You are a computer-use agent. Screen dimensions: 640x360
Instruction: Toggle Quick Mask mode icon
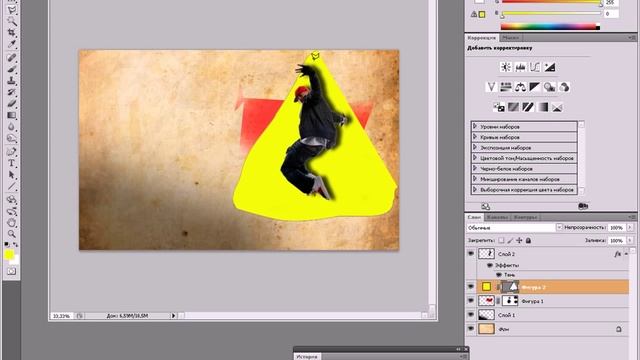11,271
